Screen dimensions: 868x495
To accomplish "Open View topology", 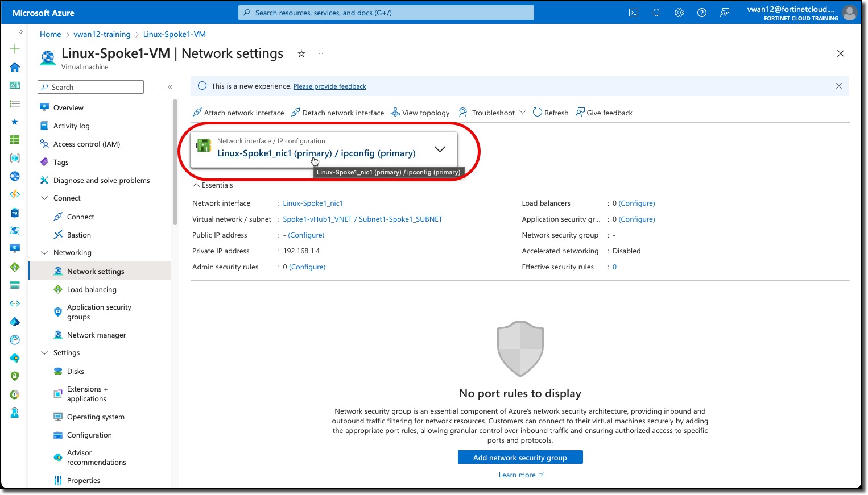I will point(420,113).
